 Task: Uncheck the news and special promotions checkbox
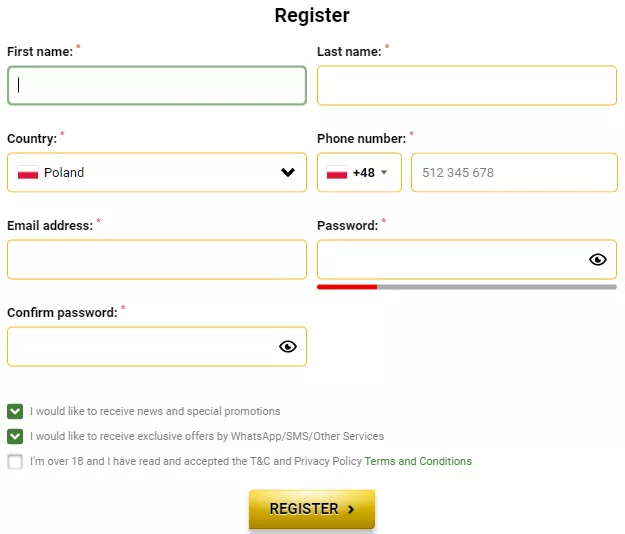pyautogui.click(x=15, y=411)
